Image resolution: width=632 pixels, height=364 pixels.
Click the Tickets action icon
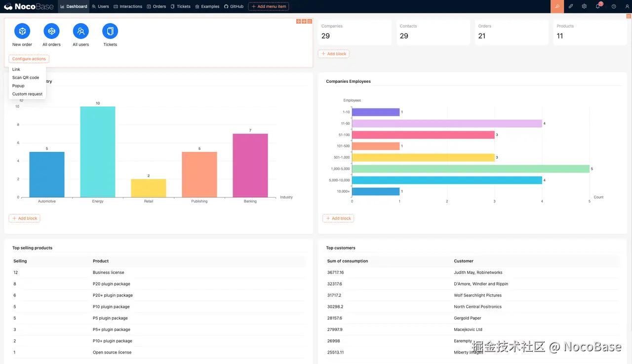click(x=110, y=31)
